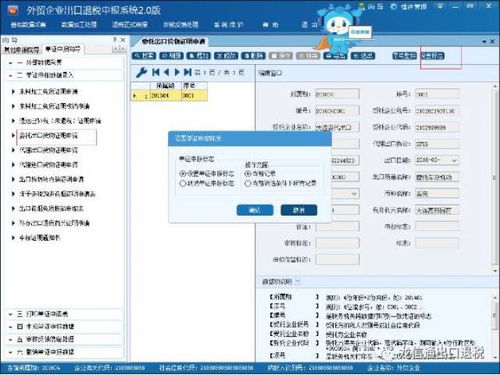The height and width of the screenshot is (375, 500).
Task: Click the wrench settings icon
Action: click(x=142, y=72)
